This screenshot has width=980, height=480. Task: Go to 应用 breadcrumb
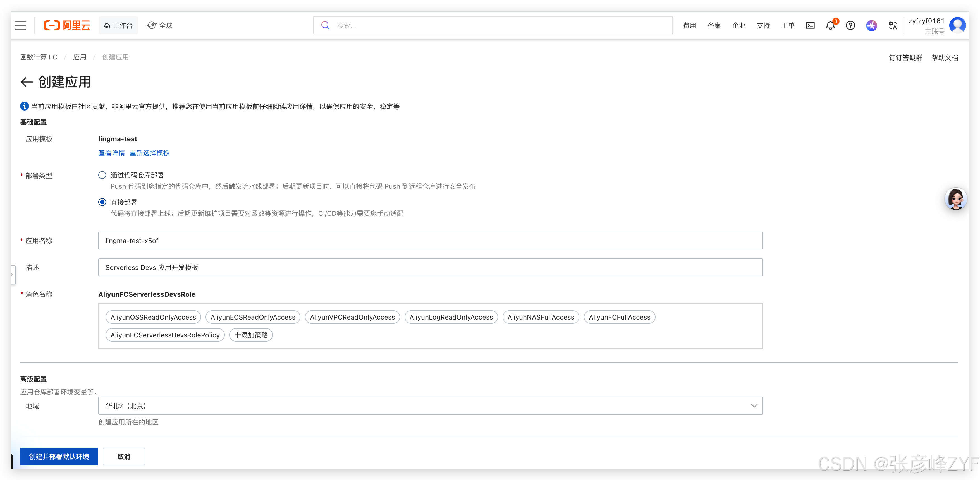tap(80, 57)
